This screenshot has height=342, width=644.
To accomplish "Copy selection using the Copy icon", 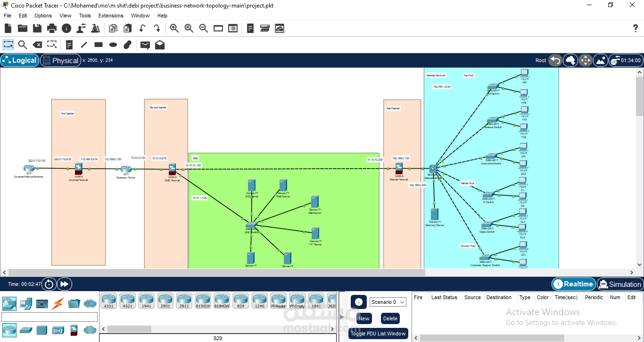I will click(113, 28).
